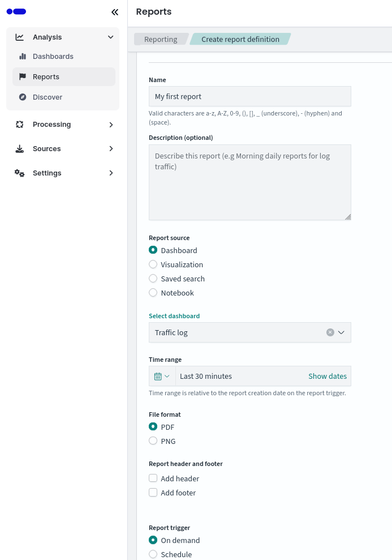
Task: Collapse the Analysis menu section
Action: 111,37
